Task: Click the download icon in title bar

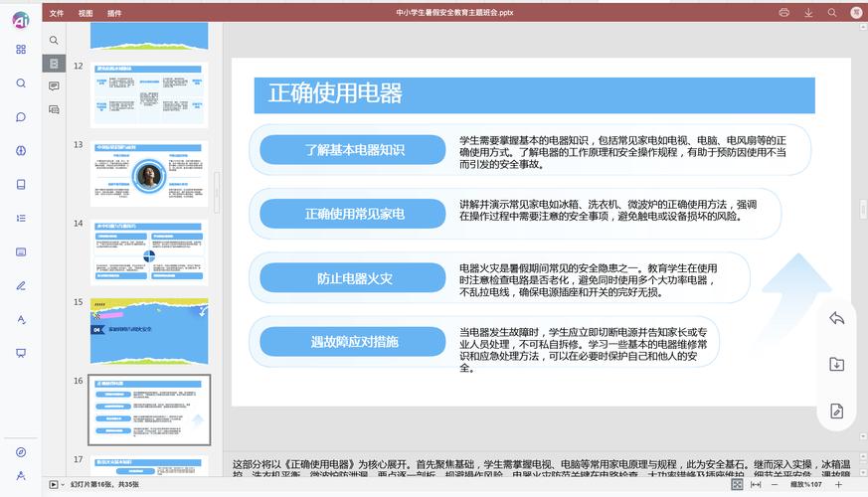Action: point(808,12)
